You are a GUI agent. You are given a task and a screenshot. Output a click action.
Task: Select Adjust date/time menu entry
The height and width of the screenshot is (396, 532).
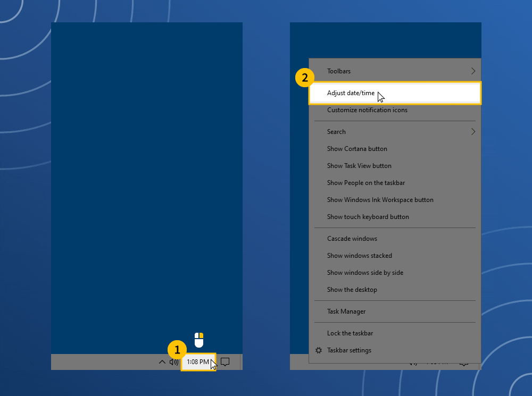395,93
